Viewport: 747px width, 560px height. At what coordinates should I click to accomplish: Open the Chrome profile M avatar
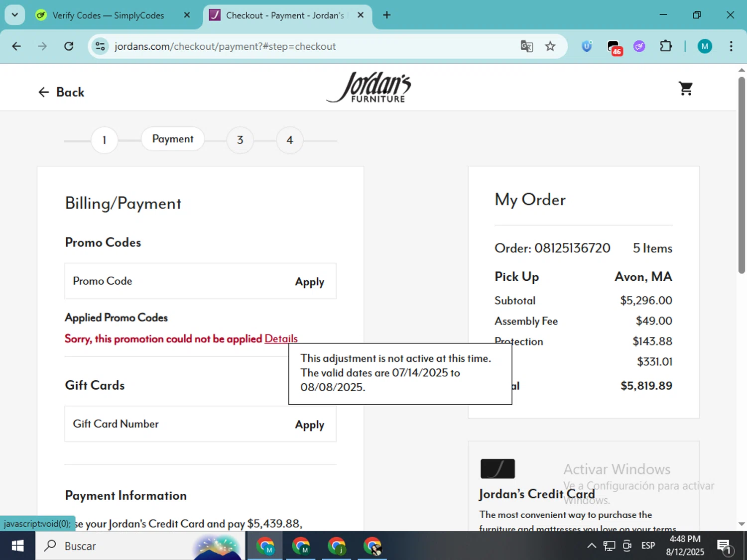704,46
